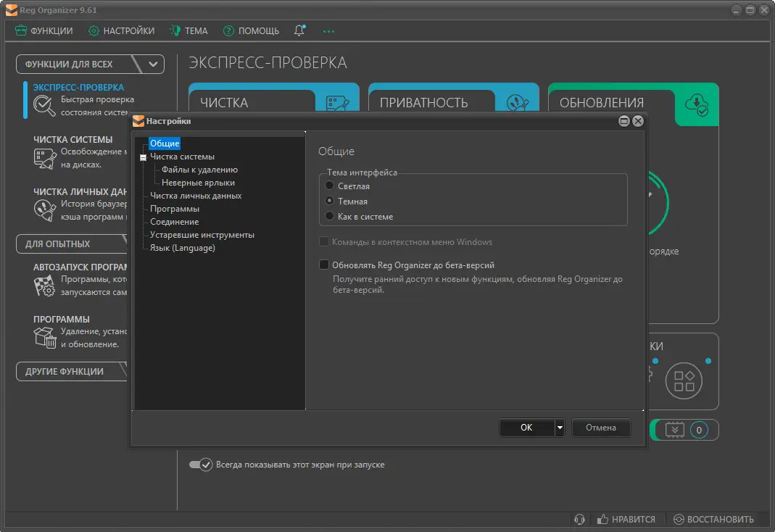775x532 pixels.
Task: Open the dropdown arrow beside OK
Action: (560, 428)
